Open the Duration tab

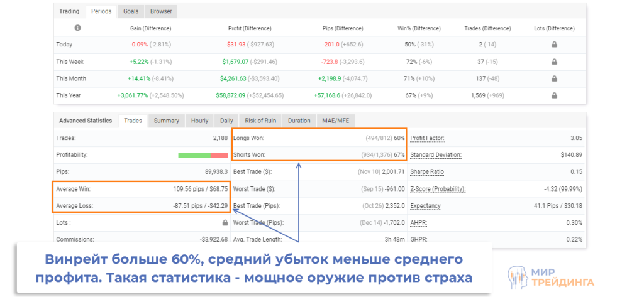(299, 121)
